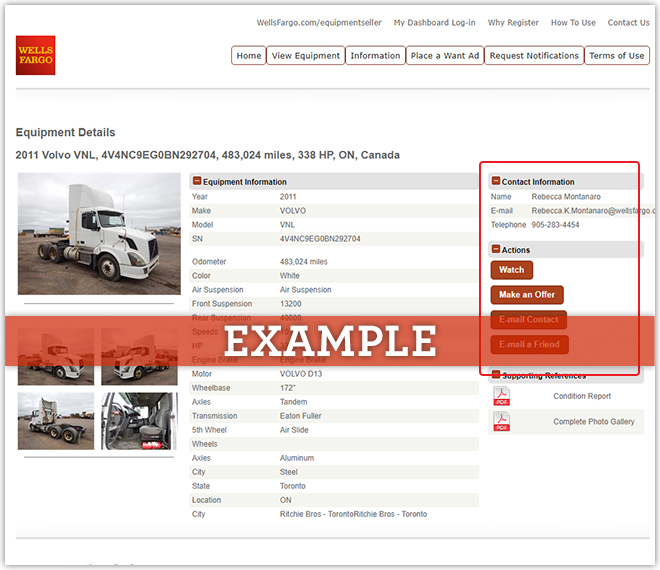Click the Color value White
The height and width of the screenshot is (570, 660).
[x=290, y=276]
